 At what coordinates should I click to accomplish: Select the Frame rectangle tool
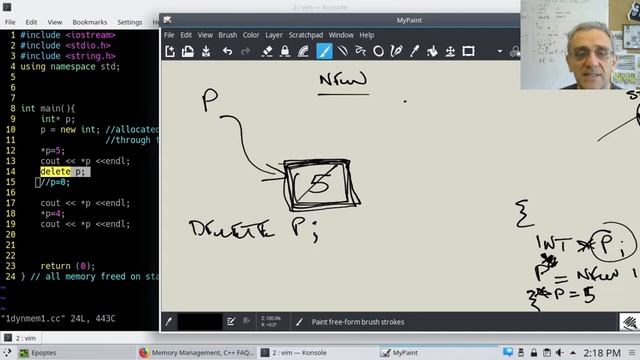coord(468,51)
